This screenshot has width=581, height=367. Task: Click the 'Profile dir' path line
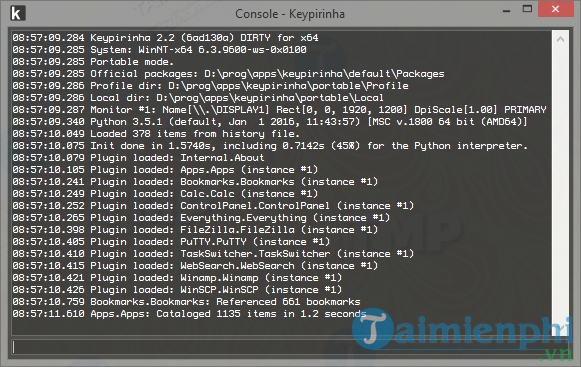pos(210,86)
